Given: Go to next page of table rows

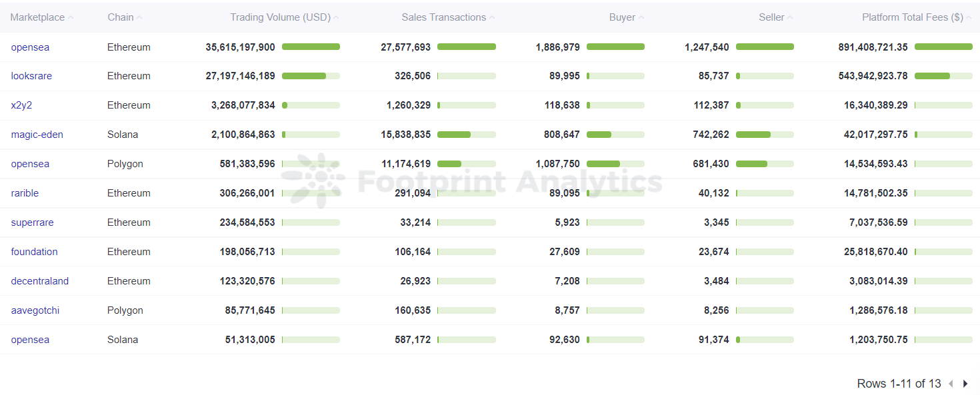Looking at the screenshot, I should (965, 384).
